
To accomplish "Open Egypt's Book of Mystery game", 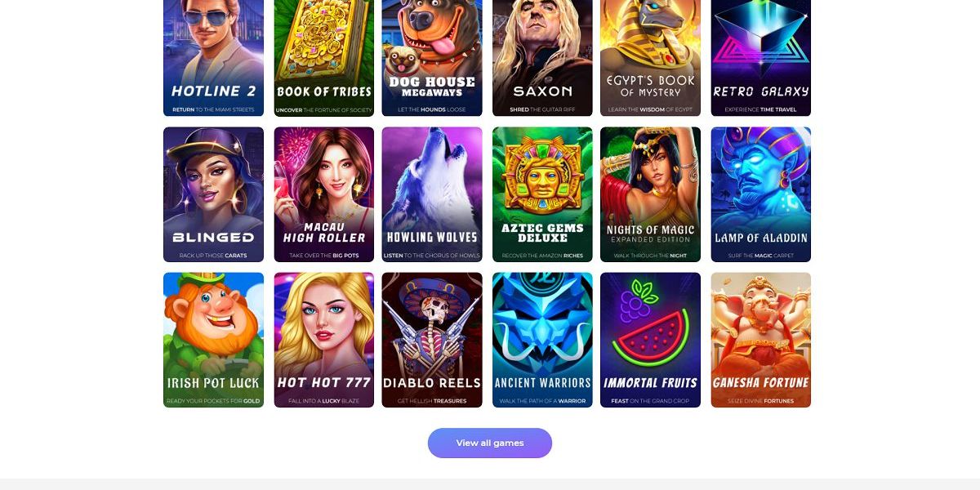I will 650,57.
